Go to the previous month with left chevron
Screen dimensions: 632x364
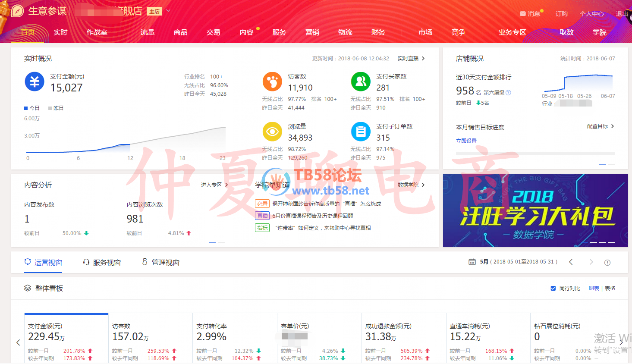coord(571,262)
